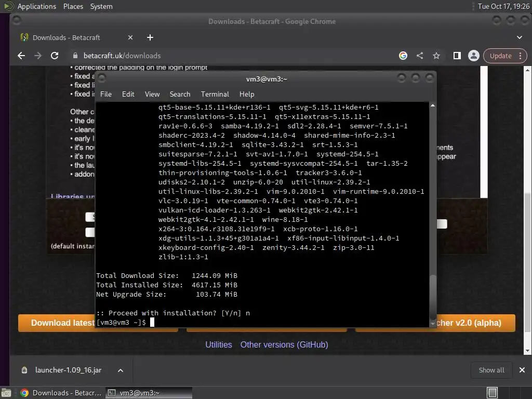Open the terminal Help menu
Screen dimensions: 532x399
(x=247, y=95)
